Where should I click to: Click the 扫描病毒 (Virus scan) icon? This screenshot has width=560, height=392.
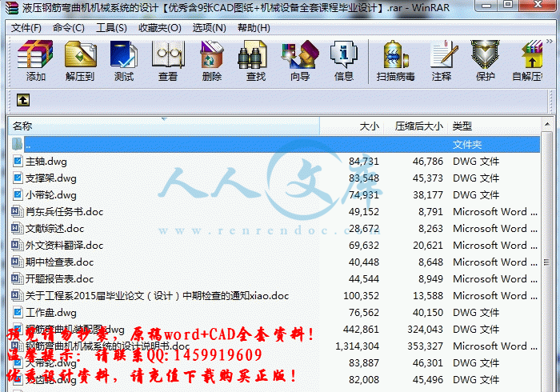tap(395, 54)
